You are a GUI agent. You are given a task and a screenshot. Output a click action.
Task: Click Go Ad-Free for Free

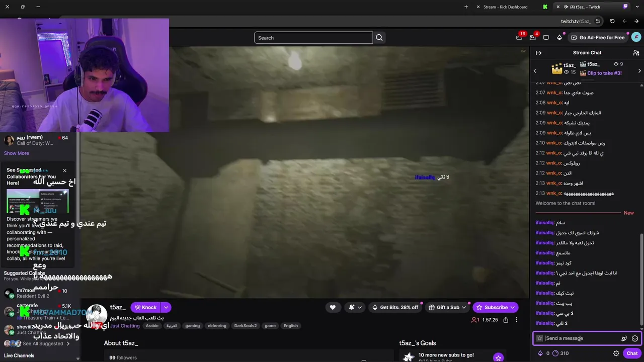coord(598,38)
